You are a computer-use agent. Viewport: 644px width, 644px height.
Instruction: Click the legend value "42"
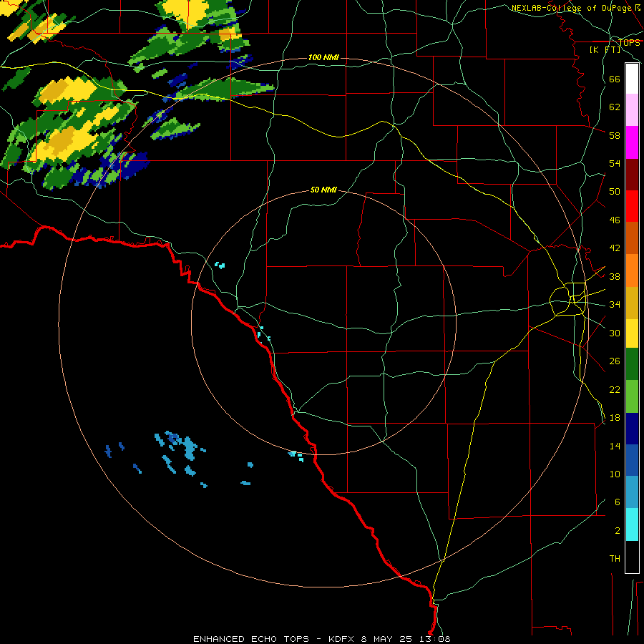(x=615, y=248)
